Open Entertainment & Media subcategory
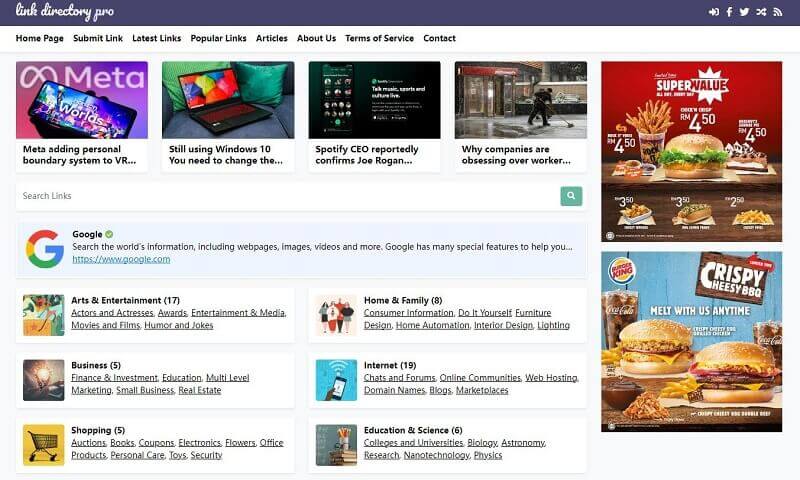This screenshot has height=480, width=800. 238,313
